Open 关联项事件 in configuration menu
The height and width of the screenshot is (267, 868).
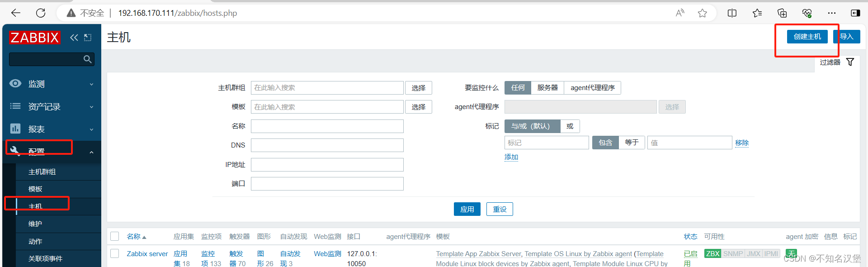45,258
